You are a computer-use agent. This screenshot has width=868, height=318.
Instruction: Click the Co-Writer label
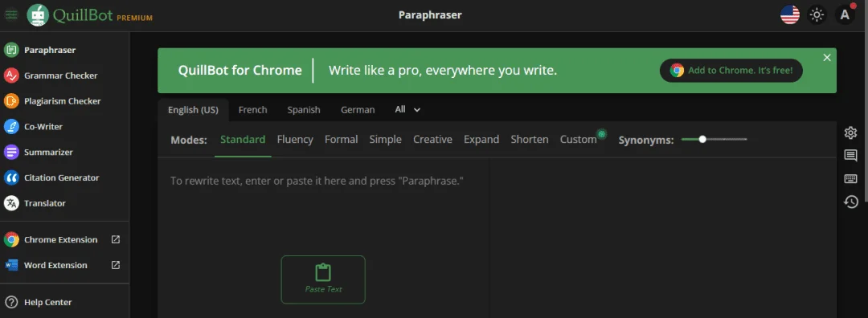point(43,127)
